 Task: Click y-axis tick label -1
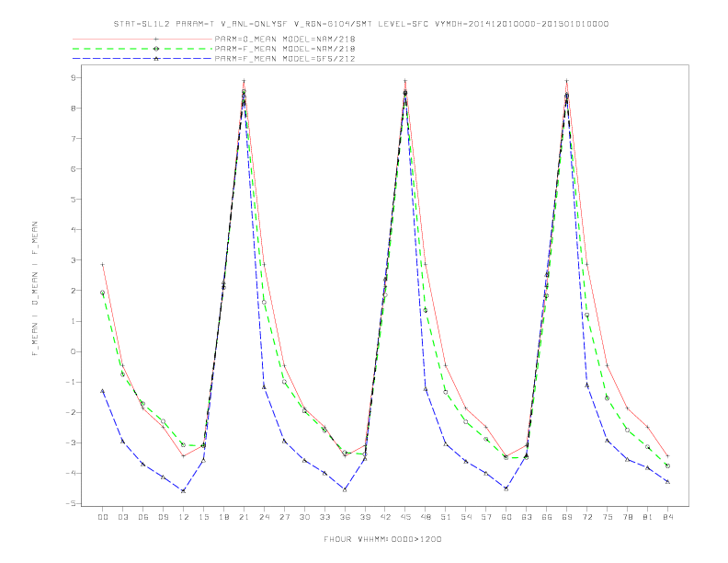[x=71, y=382]
